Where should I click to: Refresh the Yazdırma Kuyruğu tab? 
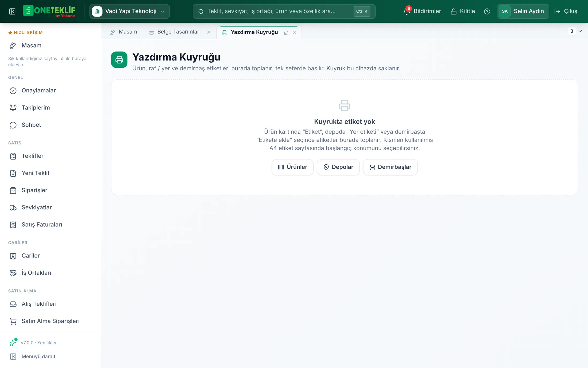coord(286,32)
